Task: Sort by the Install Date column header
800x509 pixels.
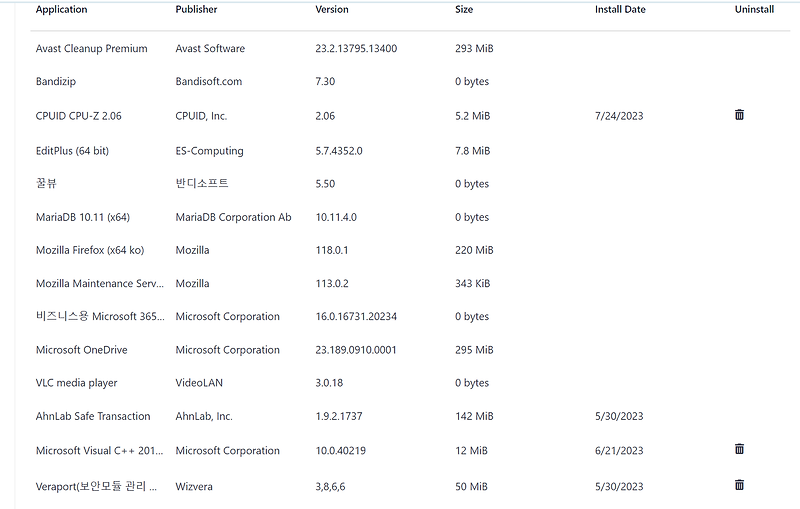Action: (620, 9)
